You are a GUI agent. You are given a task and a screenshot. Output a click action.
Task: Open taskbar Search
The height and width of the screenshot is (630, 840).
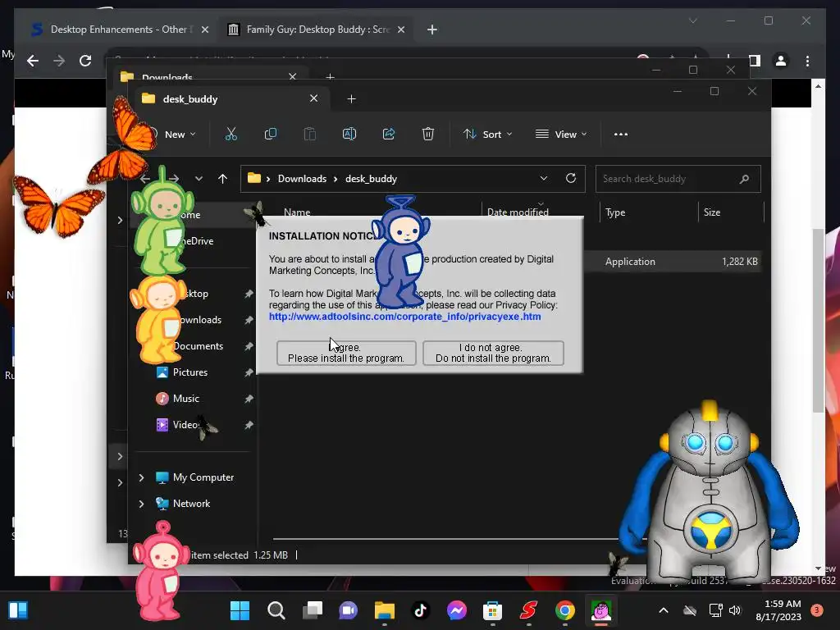[x=276, y=610]
